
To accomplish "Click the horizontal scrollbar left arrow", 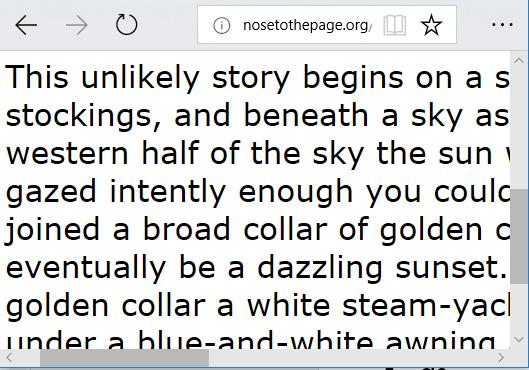I will [9, 358].
